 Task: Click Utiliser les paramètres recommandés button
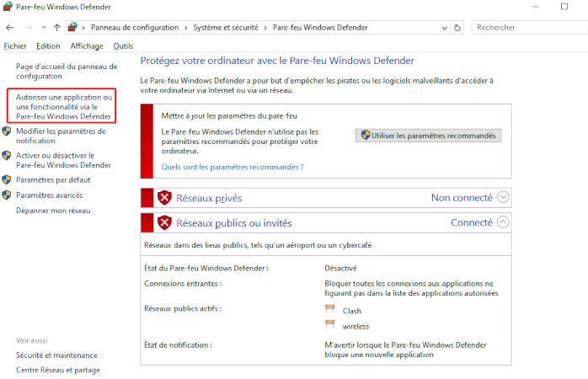[x=429, y=136]
